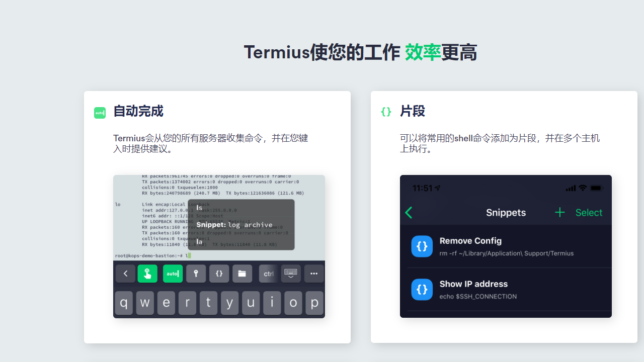Open snippets via the curly braces toolbar icon

[219, 274]
